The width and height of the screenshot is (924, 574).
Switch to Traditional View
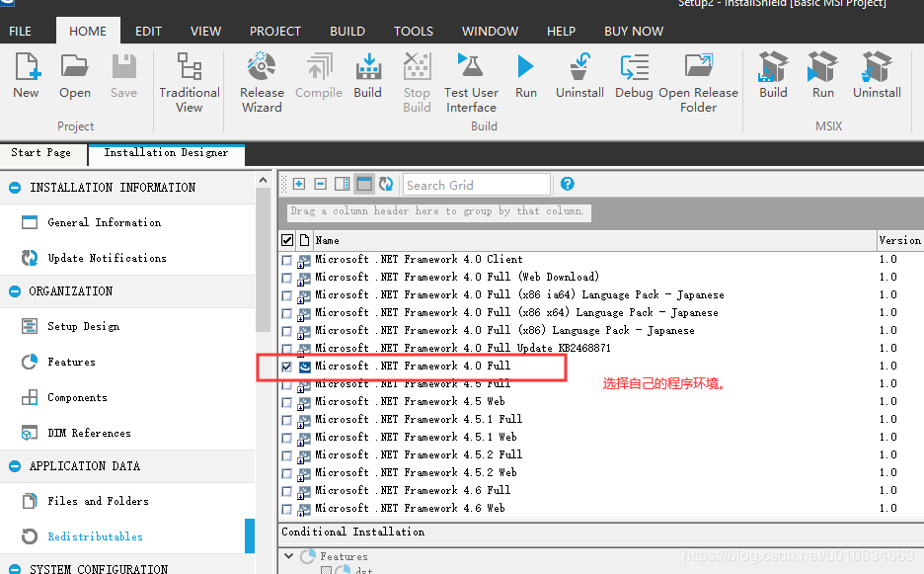coord(190,83)
